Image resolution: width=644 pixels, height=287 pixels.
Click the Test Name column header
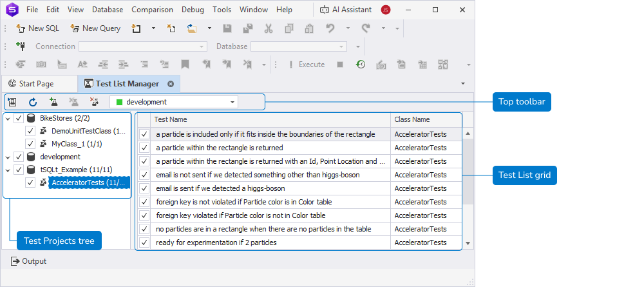pos(270,119)
